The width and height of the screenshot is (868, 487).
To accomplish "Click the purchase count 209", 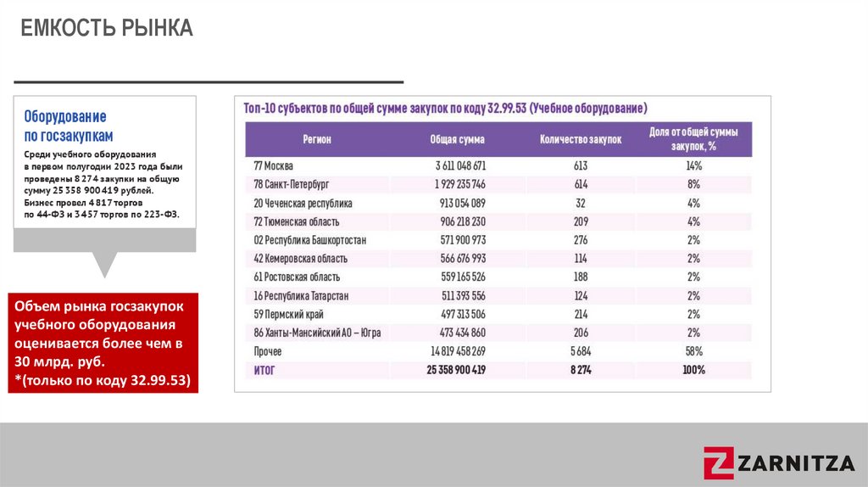I will tap(581, 221).
